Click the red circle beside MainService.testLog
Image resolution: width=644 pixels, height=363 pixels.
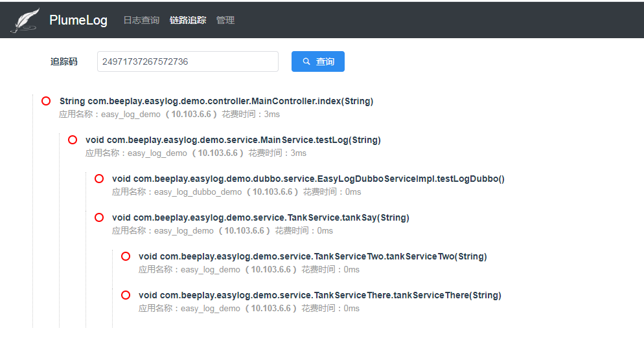73,140
